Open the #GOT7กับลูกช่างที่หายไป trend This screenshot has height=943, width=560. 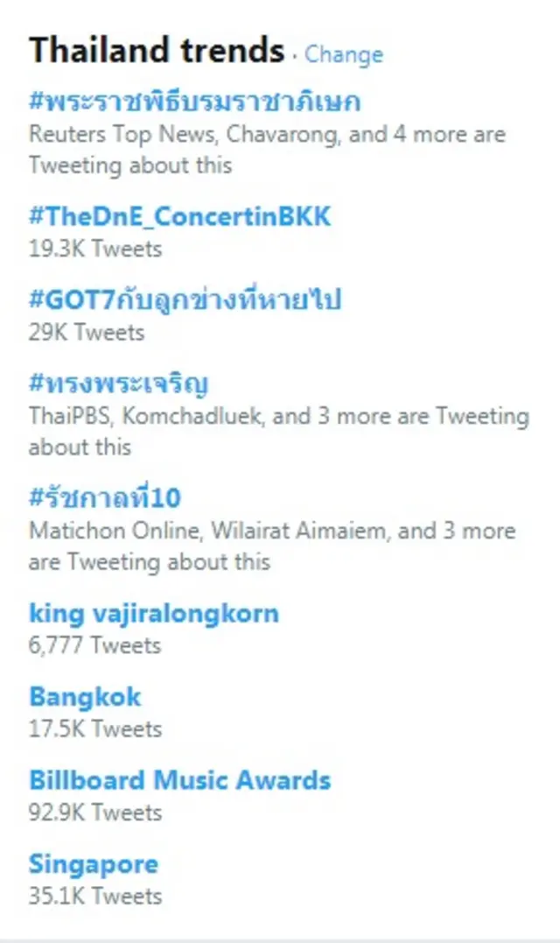pyautogui.click(x=185, y=299)
